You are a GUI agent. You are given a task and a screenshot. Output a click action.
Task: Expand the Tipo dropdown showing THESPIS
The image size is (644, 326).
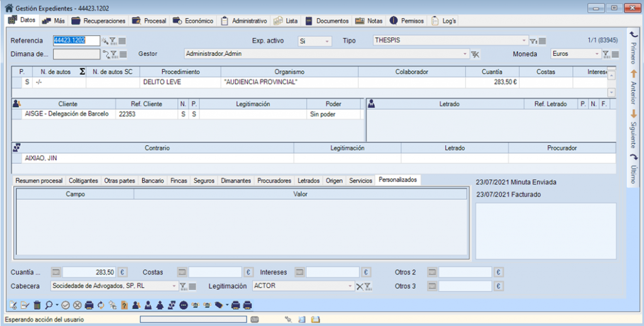[523, 41]
